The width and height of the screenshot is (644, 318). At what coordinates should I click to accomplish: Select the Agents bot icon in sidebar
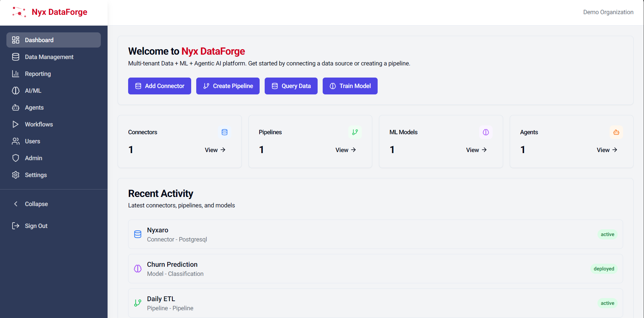pyautogui.click(x=16, y=107)
